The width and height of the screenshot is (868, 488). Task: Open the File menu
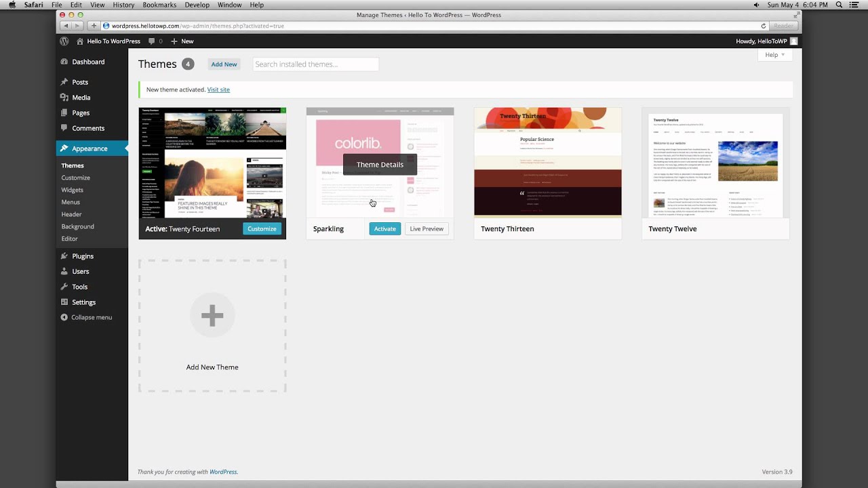(x=57, y=5)
